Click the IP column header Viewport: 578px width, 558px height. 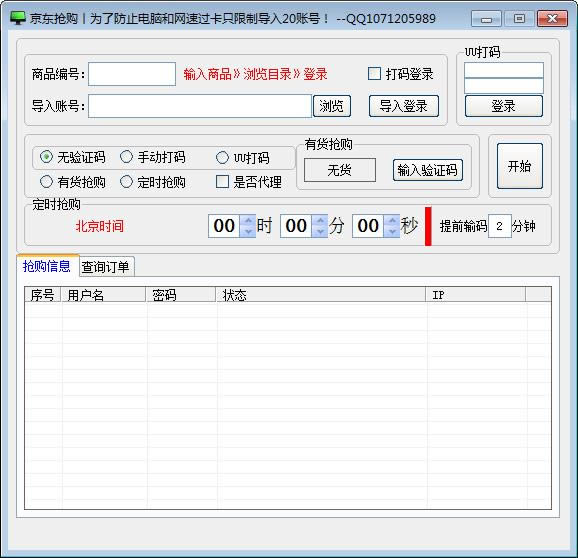tap(476, 294)
